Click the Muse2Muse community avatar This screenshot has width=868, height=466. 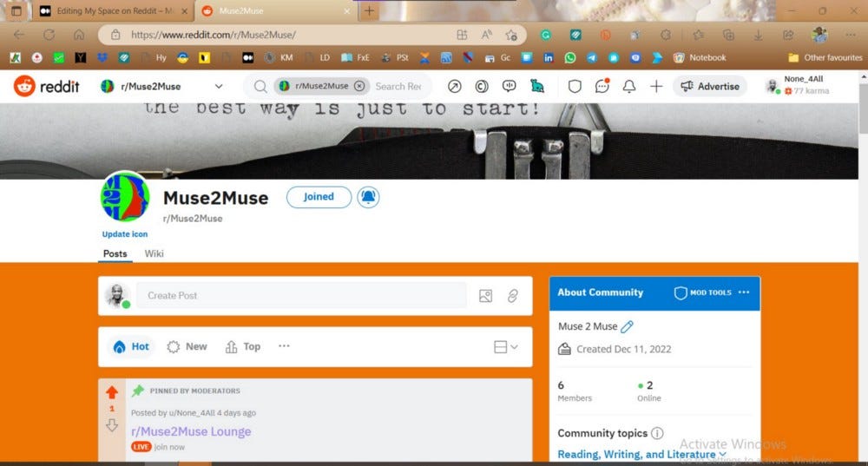[x=125, y=197]
